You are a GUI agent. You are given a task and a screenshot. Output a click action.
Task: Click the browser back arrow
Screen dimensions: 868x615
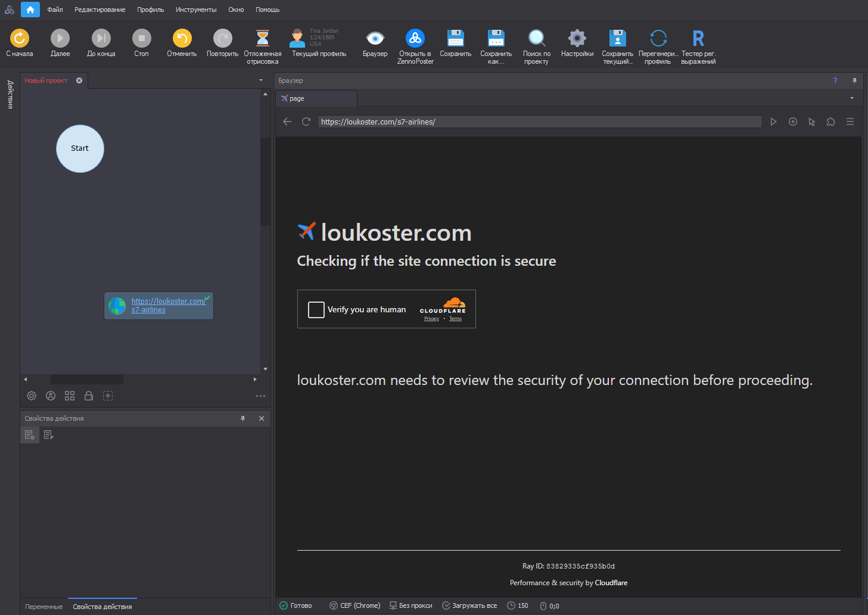[x=287, y=122]
